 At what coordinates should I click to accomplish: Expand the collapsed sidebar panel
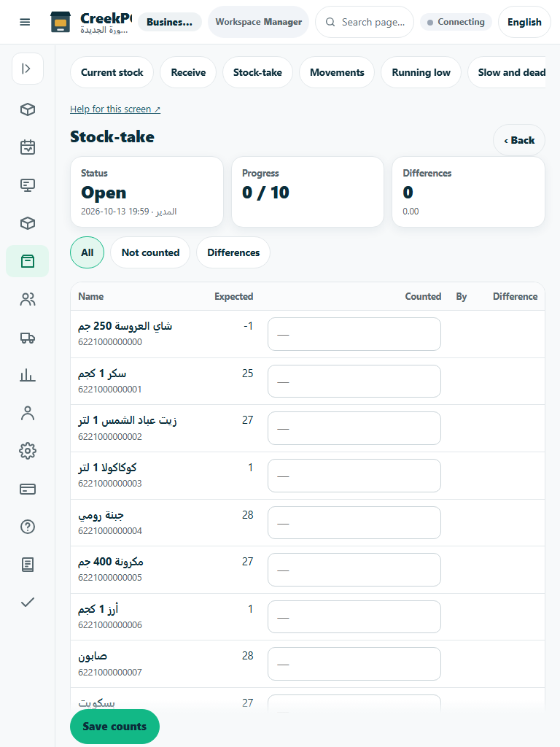pos(28,69)
